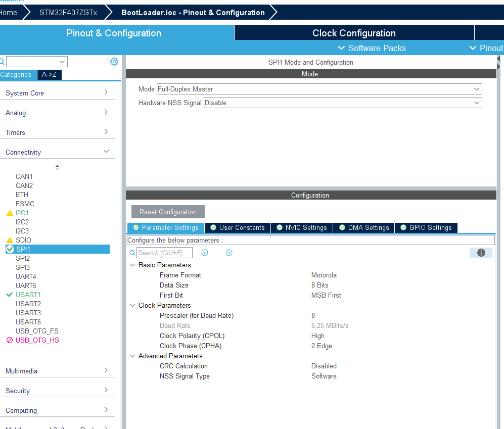Select ETH peripheral
This screenshot has width=504, height=429.
click(22, 195)
